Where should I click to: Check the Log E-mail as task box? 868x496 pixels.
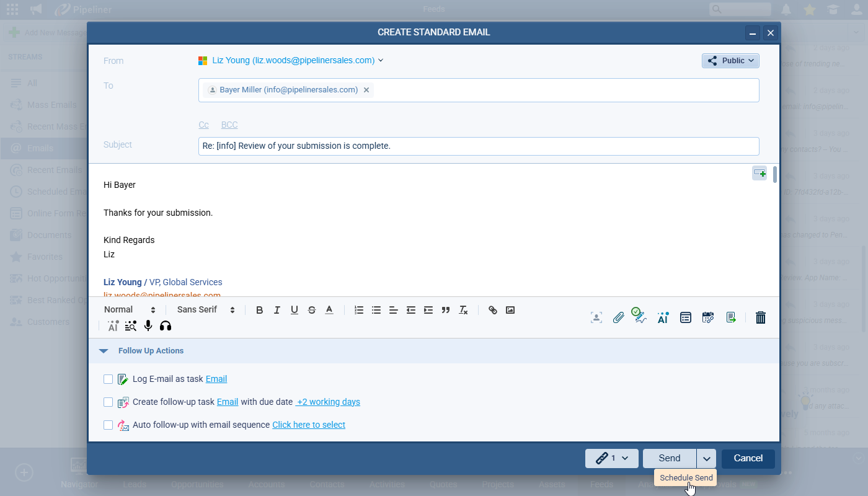pos(108,379)
